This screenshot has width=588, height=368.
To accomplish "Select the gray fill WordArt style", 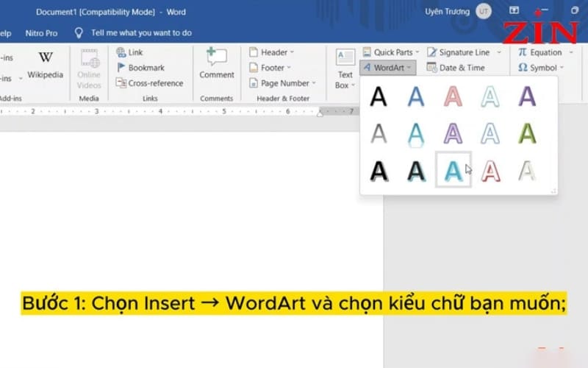I will (379, 134).
